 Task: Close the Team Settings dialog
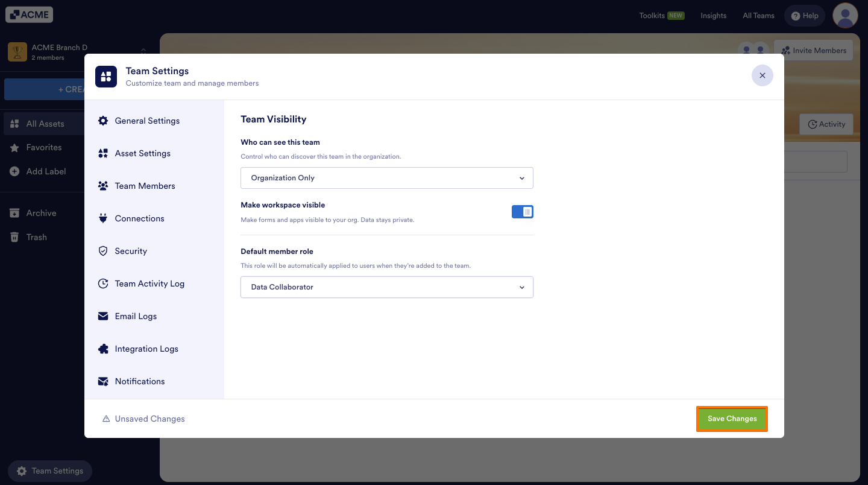pyautogui.click(x=763, y=75)
